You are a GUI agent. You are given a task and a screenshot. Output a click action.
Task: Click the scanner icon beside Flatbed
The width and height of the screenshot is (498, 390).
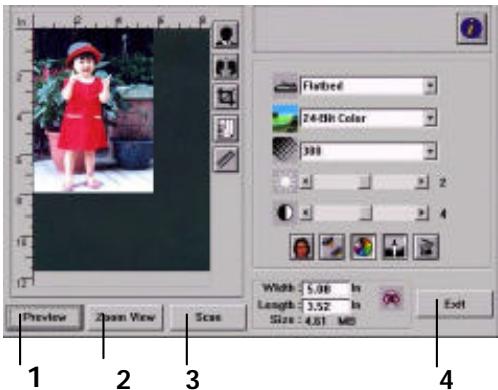[x=285, y=86]
